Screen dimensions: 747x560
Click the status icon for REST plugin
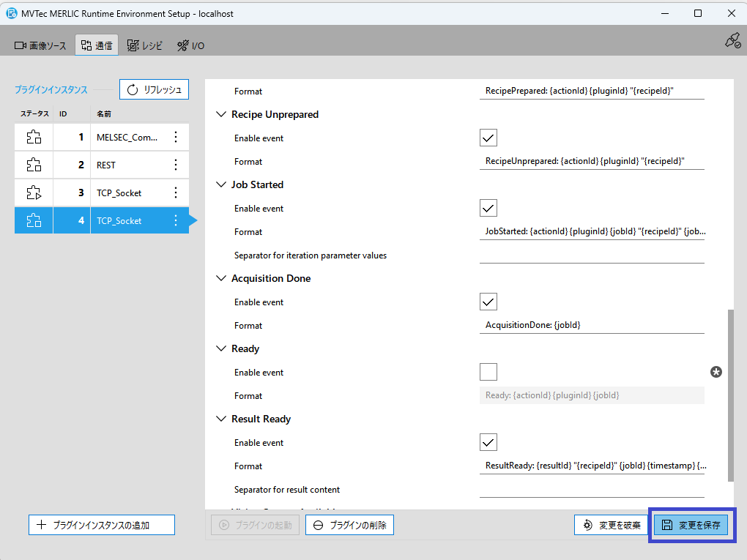(34, 165)
